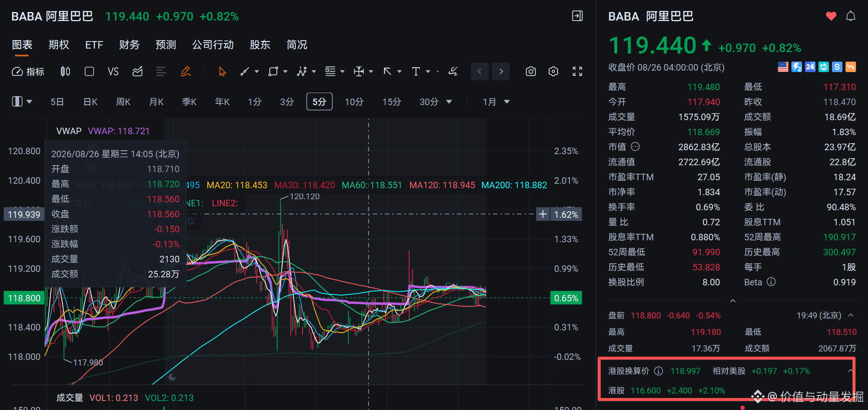
Task: Enter fullscreen chart mode
Action: pyautogui.click(x=577, y=72)
